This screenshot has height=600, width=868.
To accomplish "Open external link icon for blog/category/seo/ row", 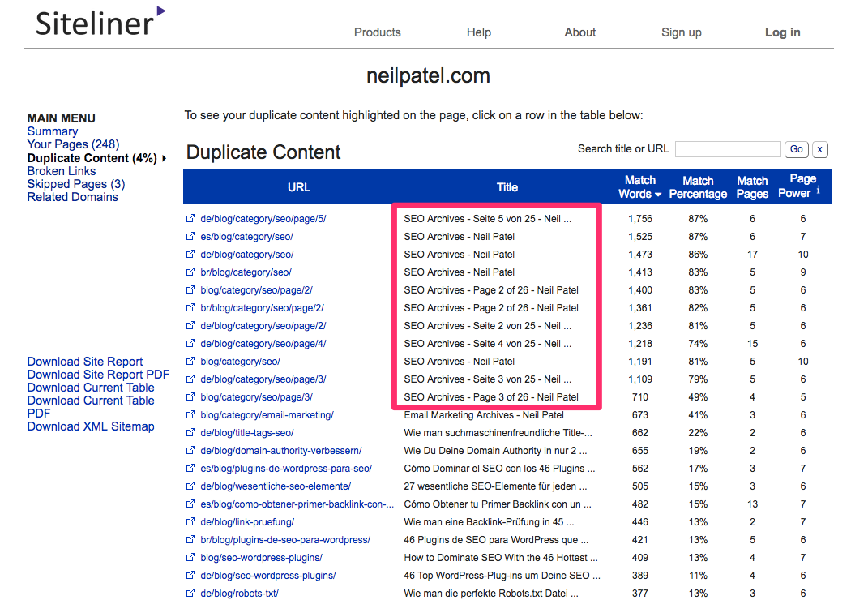I will (x=190, y=362).
